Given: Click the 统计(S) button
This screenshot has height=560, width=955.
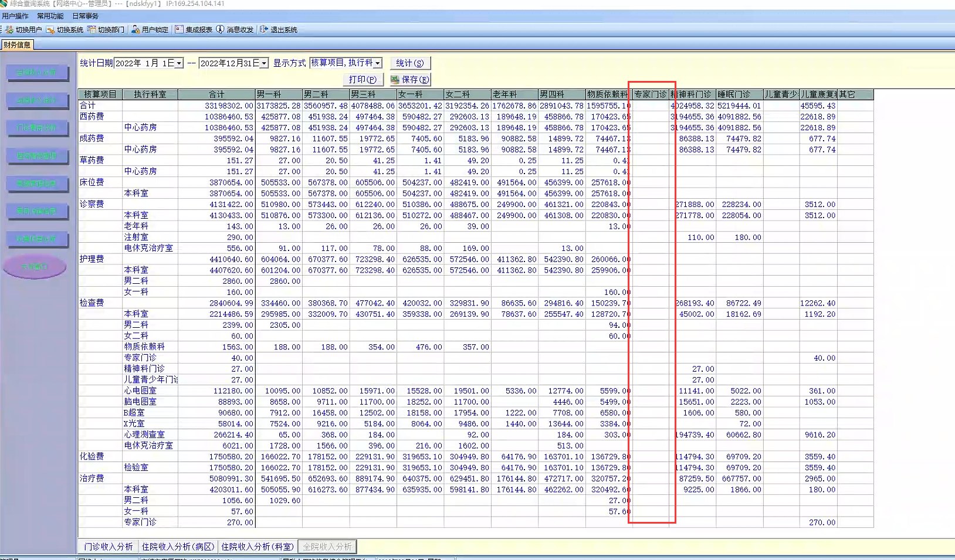Looking at the screenshot, I should coord(409,63).
